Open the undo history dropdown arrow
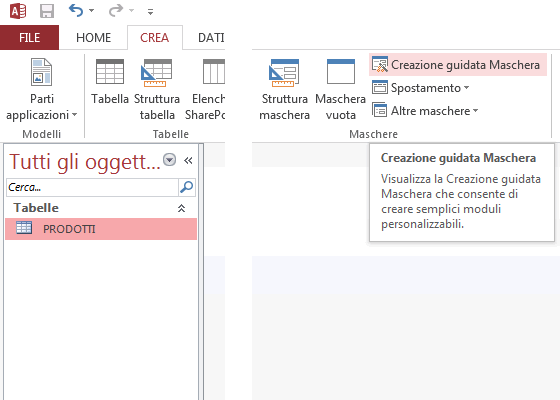 [x=91, y=11]
